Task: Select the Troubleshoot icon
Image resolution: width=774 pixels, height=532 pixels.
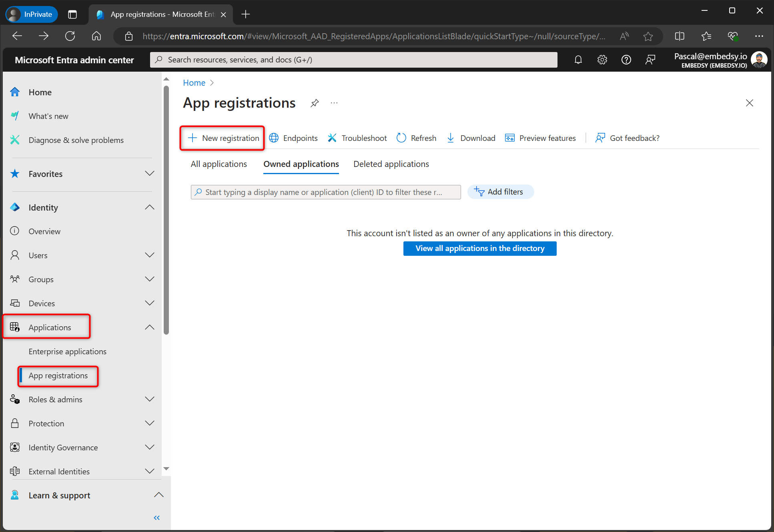Action: (x=332, y=138)
